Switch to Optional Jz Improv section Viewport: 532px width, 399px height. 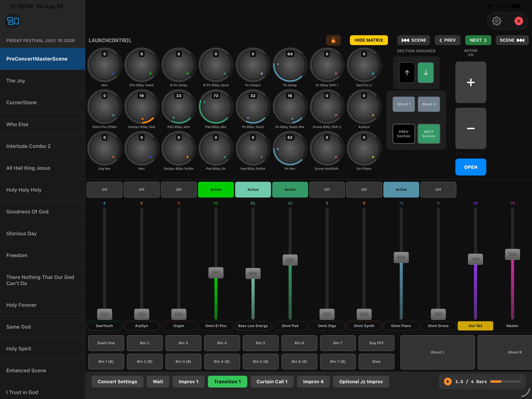pos(361,382)
